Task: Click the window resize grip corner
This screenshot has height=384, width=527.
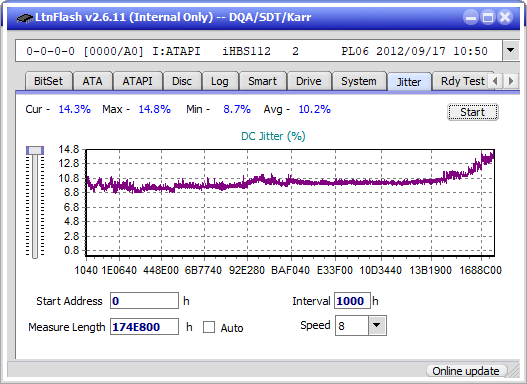Action: point(514,372)
